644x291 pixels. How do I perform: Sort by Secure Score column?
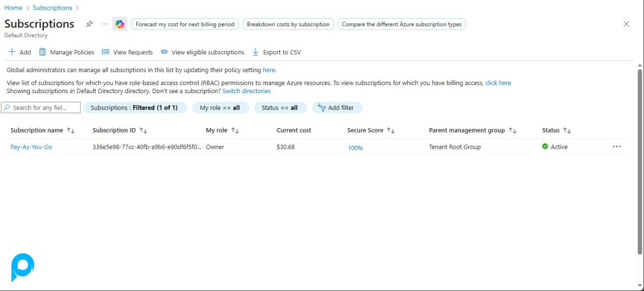[371, 130]
